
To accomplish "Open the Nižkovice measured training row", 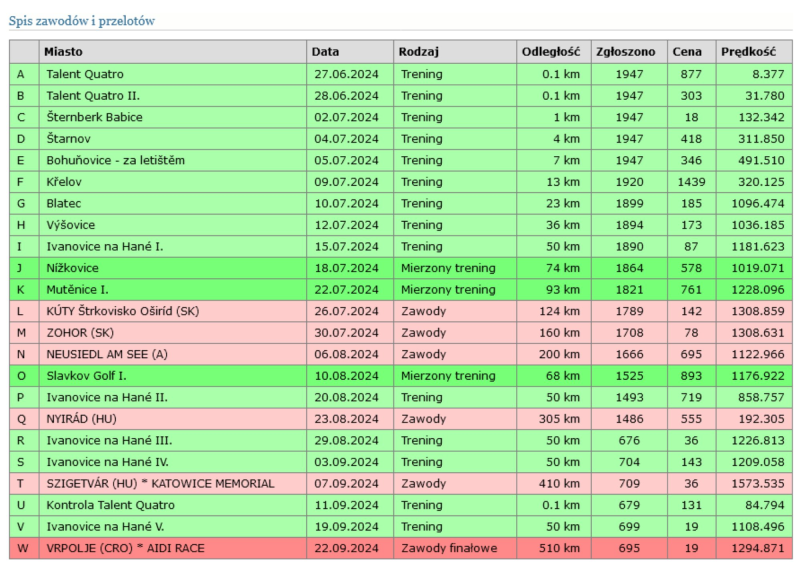I will [73, 268].
